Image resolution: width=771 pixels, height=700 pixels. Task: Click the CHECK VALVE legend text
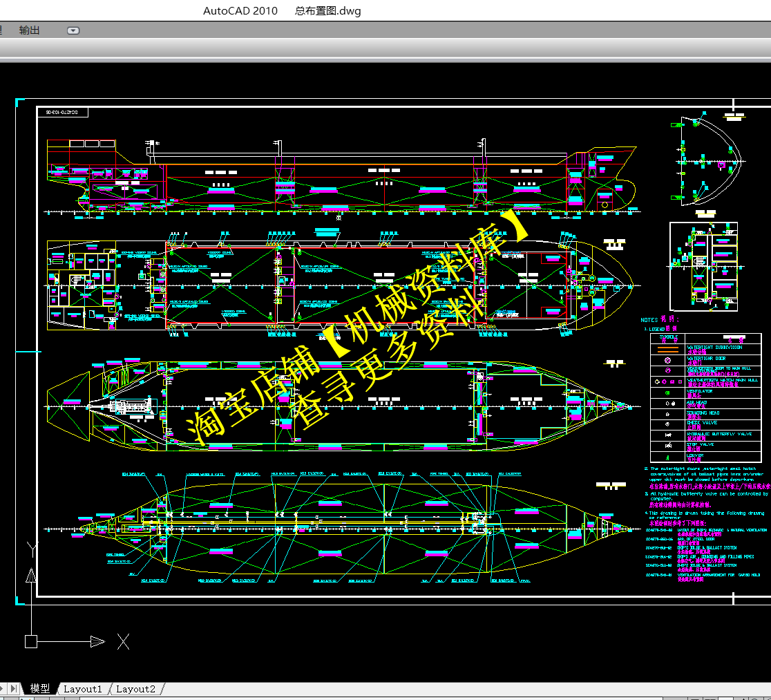(x=702, y=423)
